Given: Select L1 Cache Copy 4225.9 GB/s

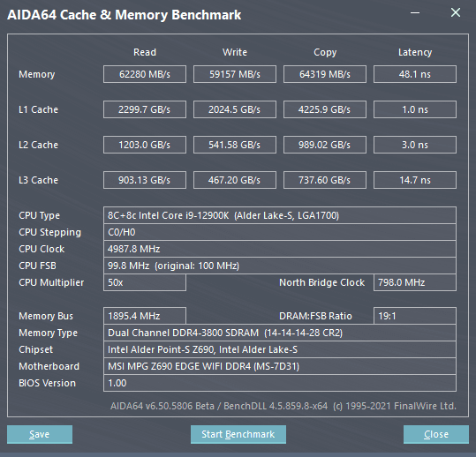Looking at the screenshot, I should [325, 109].
